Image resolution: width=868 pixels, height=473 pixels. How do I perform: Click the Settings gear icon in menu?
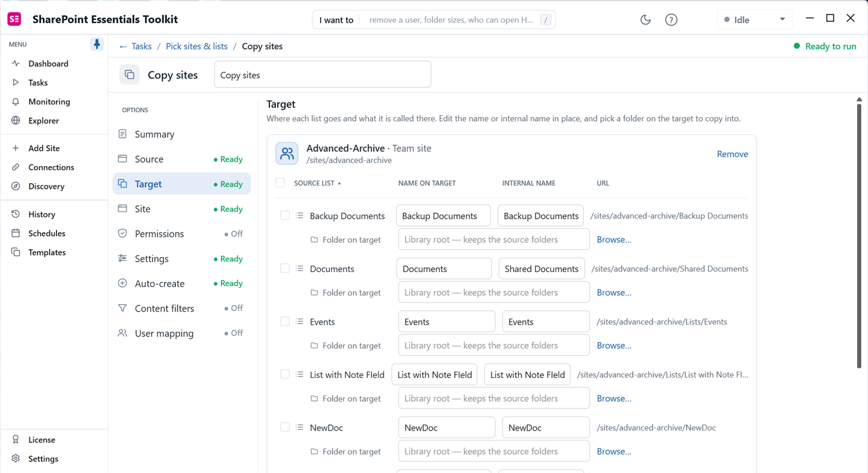point(16,458)
